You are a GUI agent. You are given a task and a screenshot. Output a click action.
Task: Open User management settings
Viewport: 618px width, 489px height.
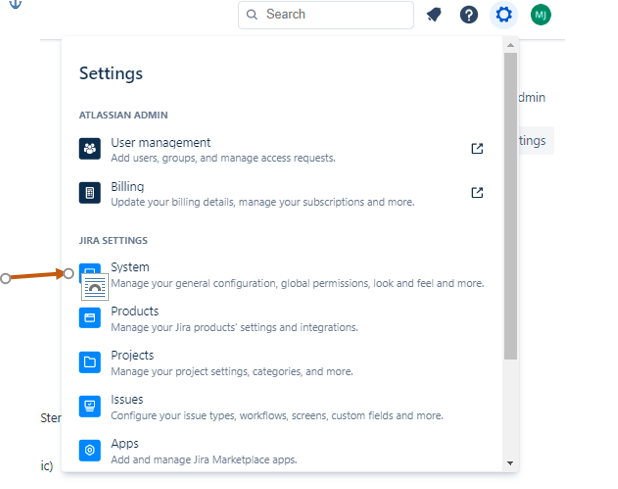point(281,150)
